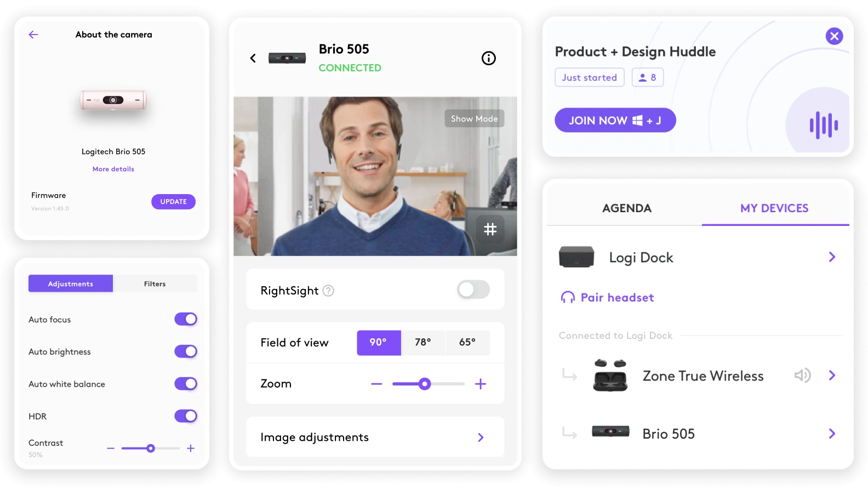
Task: Click the JOIN NOW button
Action: pos(615,121)
